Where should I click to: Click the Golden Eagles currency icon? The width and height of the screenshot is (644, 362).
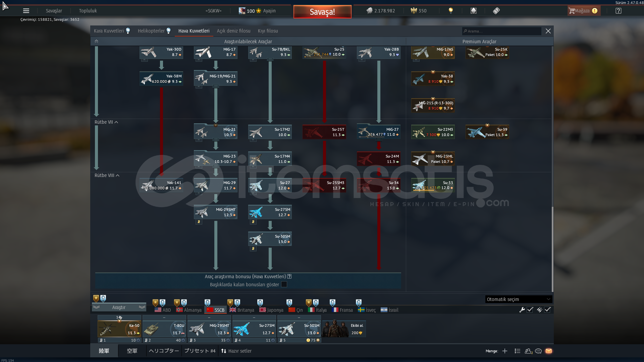tap(414, 11)
